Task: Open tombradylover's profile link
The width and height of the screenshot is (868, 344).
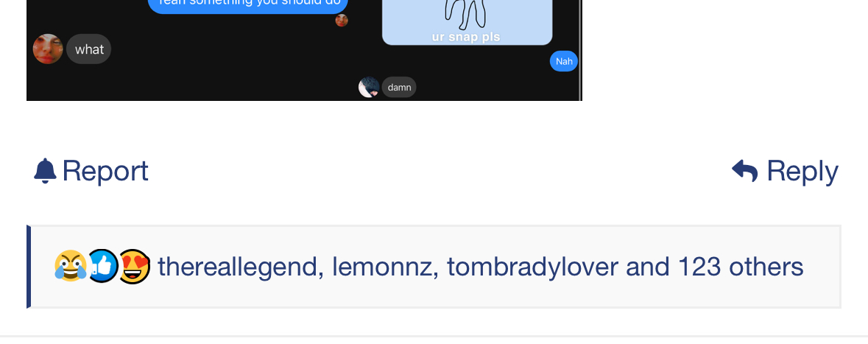Action: coord(532,267)
